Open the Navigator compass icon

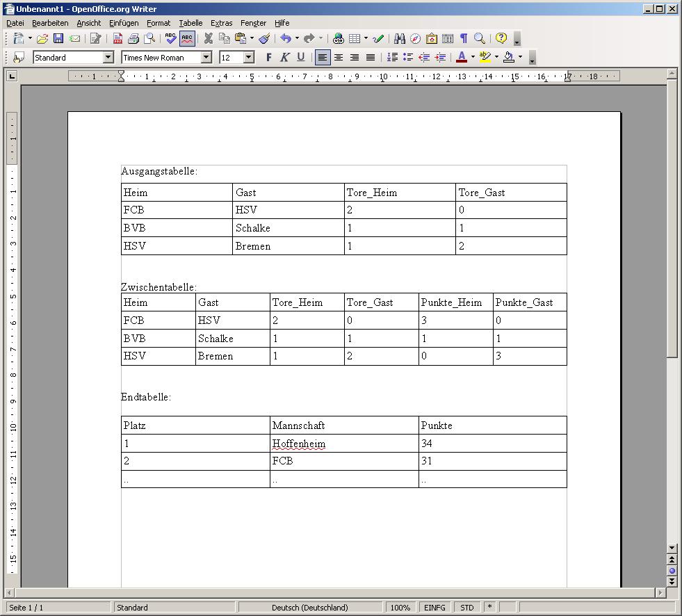point(415,39)
